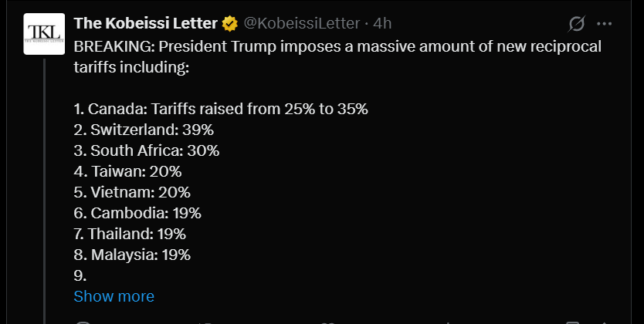Open the three-dot More options menu
This screenshot has height=324, width=644.
point(604,24)
